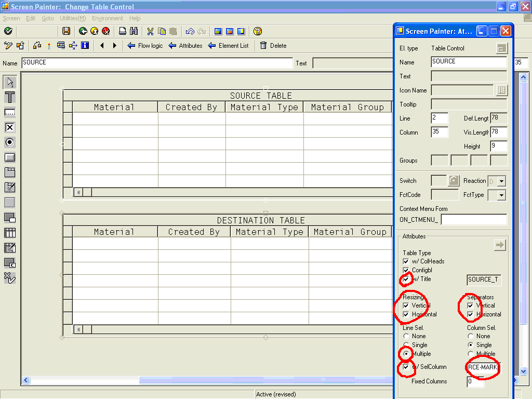Select the Pushbutton element tool

(x=9, y=157)
